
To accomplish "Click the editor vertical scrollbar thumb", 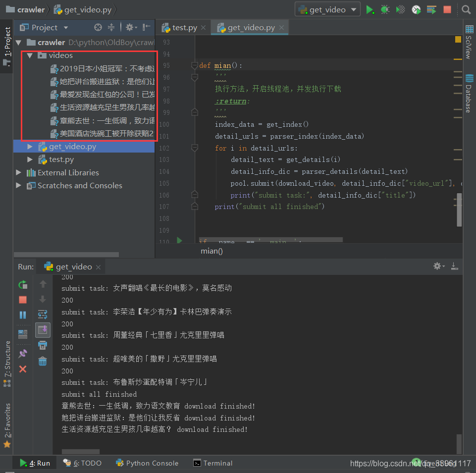I will tap(459, 210).
